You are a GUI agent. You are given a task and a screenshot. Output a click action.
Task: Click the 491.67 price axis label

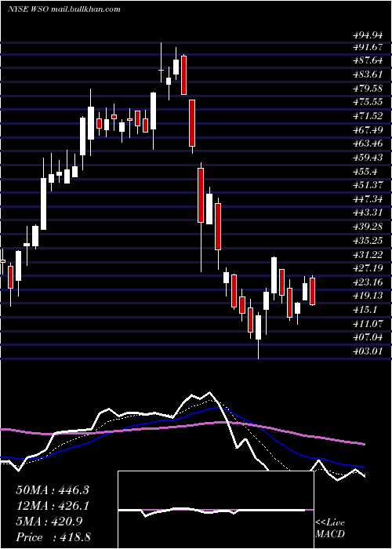[367, 47]
